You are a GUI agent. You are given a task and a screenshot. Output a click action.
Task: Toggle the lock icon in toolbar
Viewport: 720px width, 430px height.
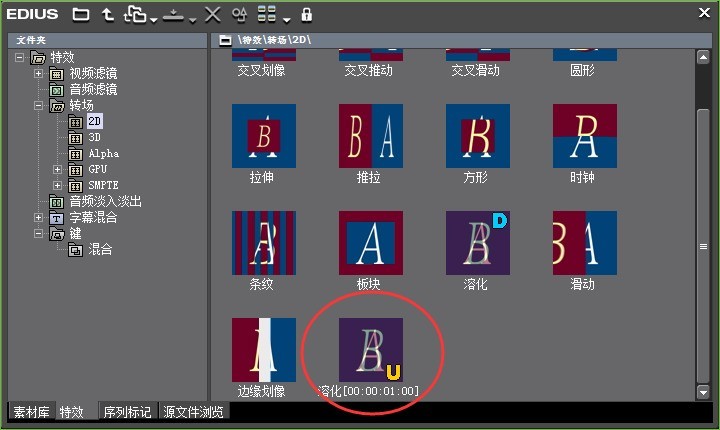click(306, 14)
